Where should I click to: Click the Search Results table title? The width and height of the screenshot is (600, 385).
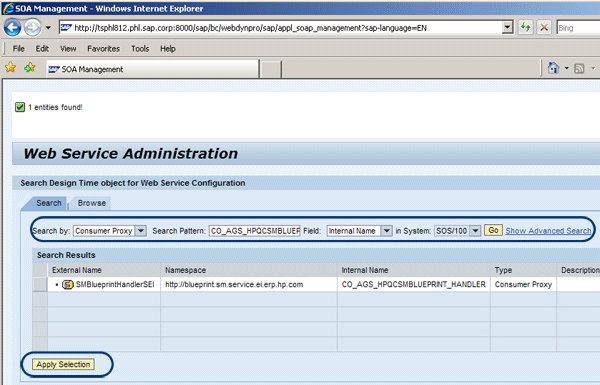click(x=66, y=255)
